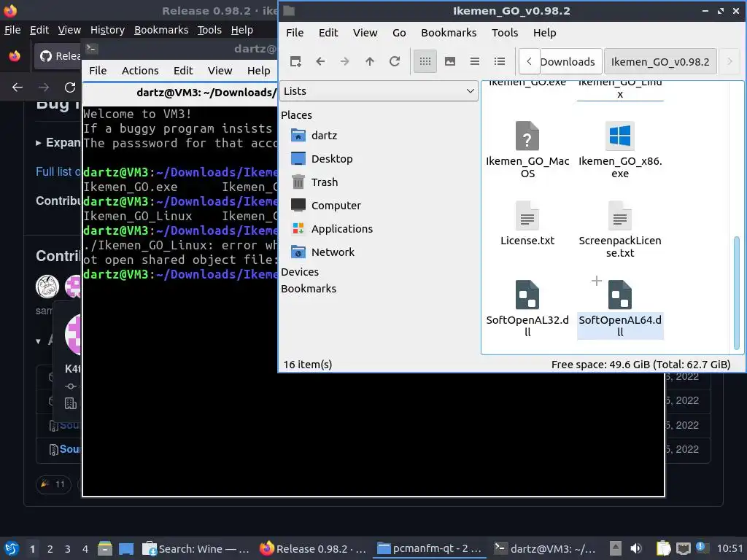
Task: Switch to workspace 2
Action: pos(50,549)
